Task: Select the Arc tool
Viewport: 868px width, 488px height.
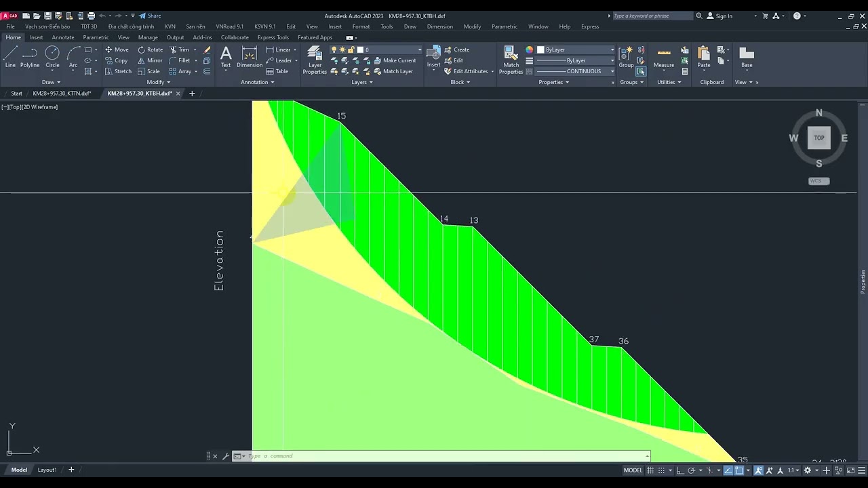Action: 73,57
